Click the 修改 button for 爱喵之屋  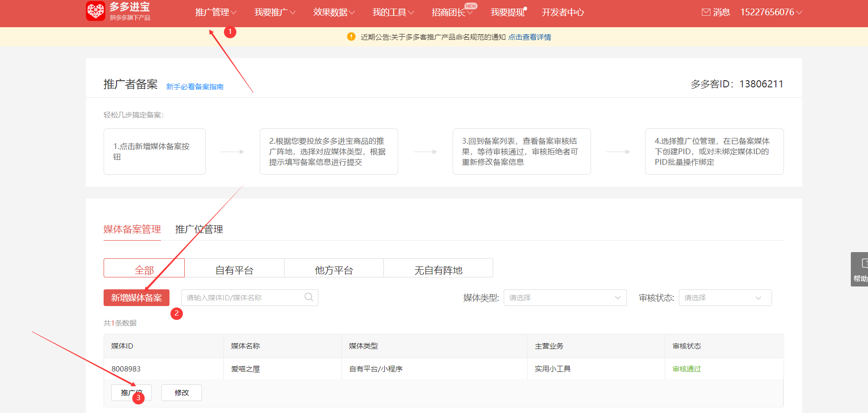tap(181, 392)
